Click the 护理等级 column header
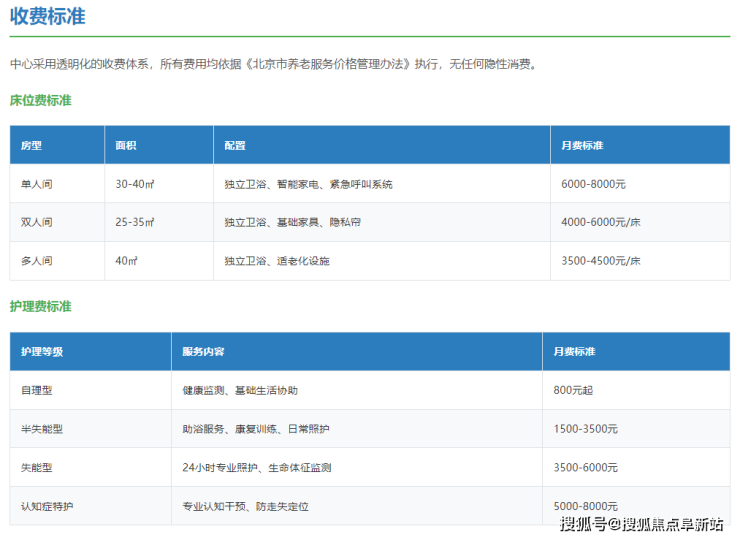 (x=42, y=352)
